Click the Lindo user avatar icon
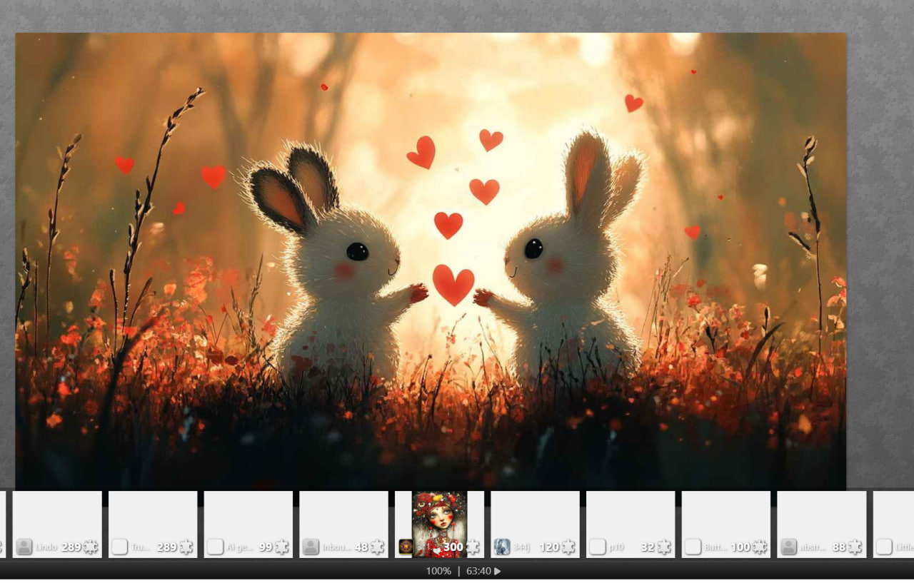 [24, 547]
